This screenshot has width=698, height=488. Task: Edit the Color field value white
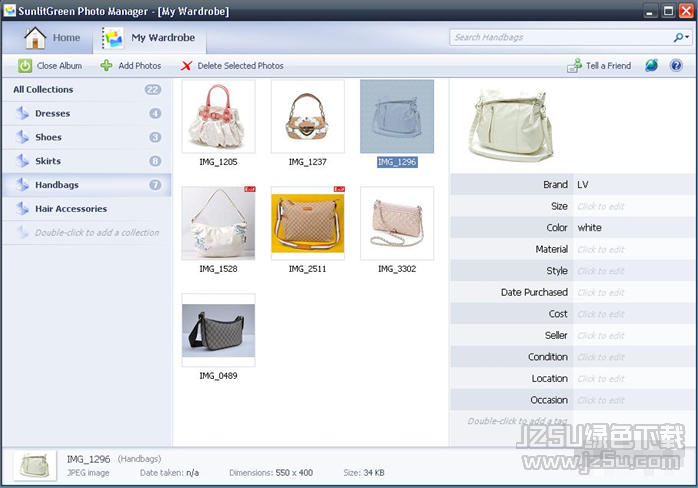click(x=633, y=228)
